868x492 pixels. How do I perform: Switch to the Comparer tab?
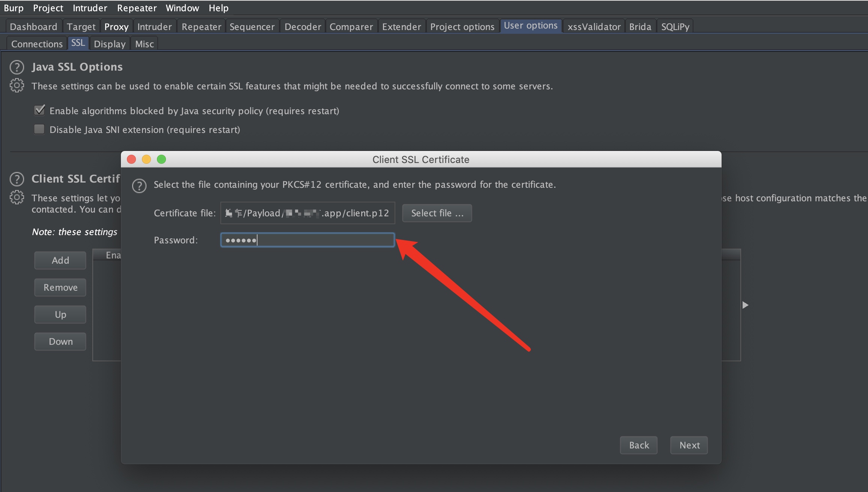pyautogui.click(x=351, y=27)
